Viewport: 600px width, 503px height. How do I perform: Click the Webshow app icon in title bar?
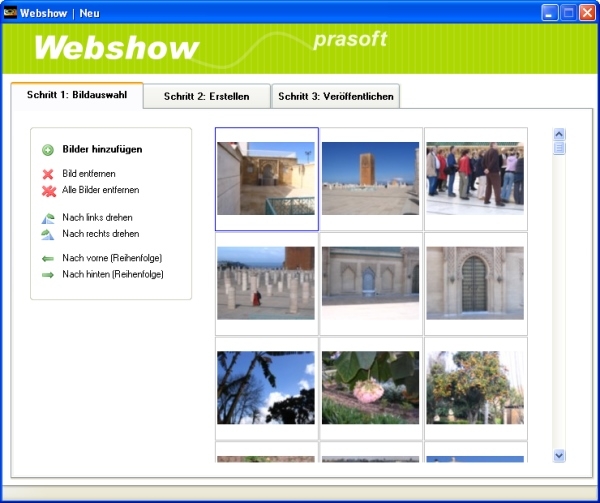point(11,13)
